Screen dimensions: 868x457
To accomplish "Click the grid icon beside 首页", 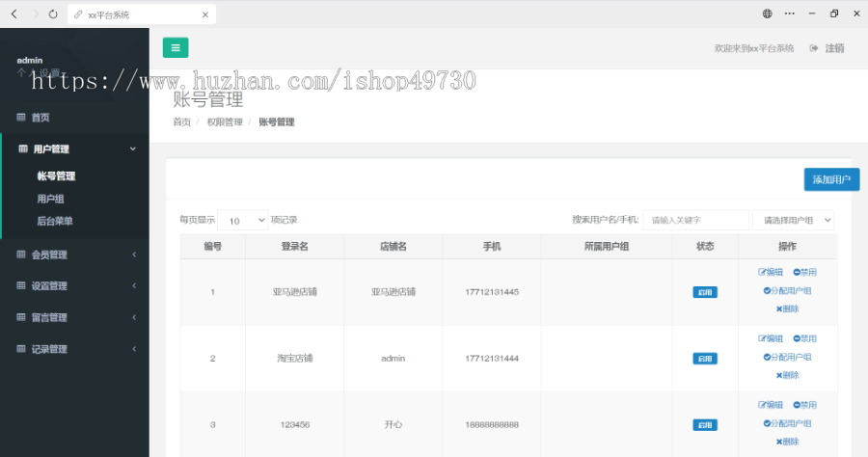I will (21, 117).
